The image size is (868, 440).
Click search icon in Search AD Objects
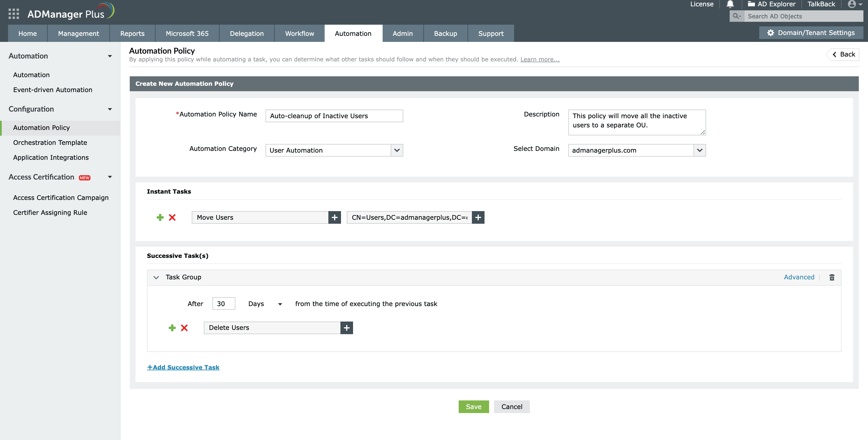737,16
